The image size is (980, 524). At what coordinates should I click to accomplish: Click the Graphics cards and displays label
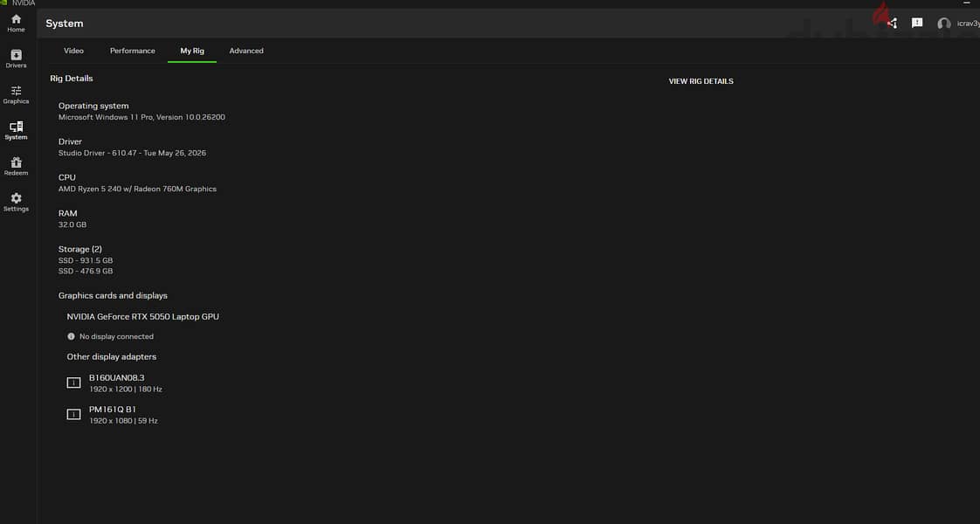click(114, 295)
